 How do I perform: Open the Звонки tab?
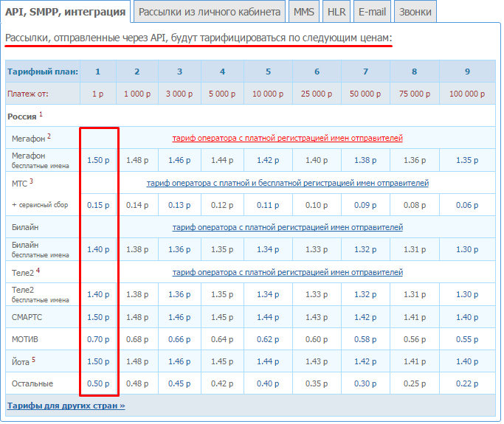415,12
